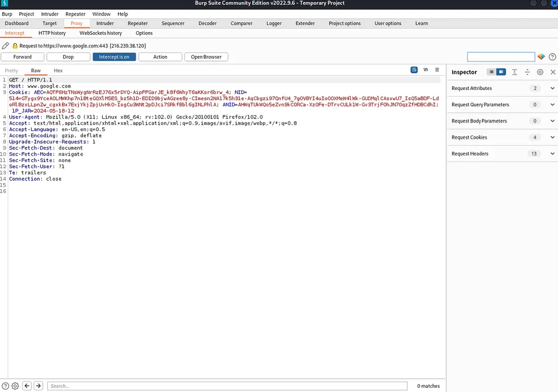558x392 pixels.
Task: Open the Intruder menu in the menu bar
Action: coord(50,14)
